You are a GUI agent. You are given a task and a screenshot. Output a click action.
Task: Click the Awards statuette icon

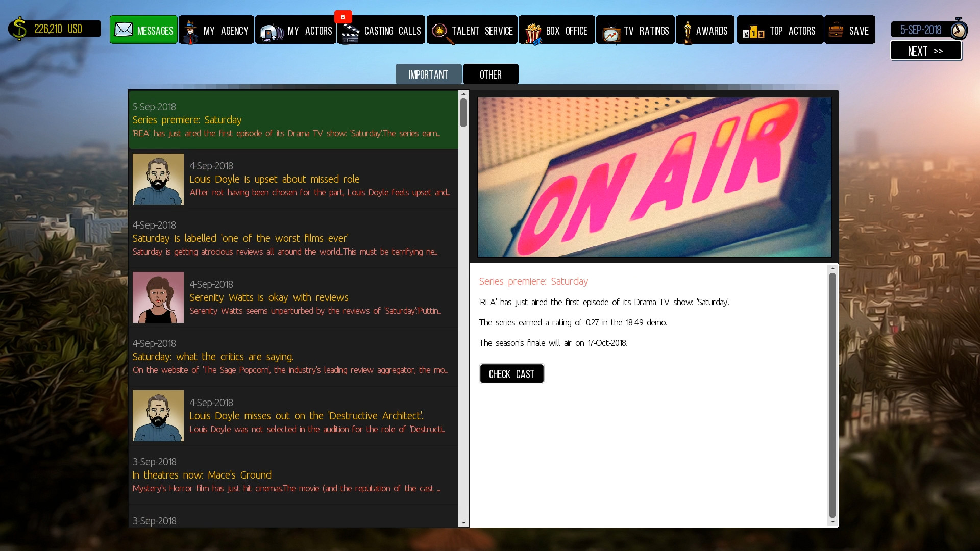coord(688,32)
